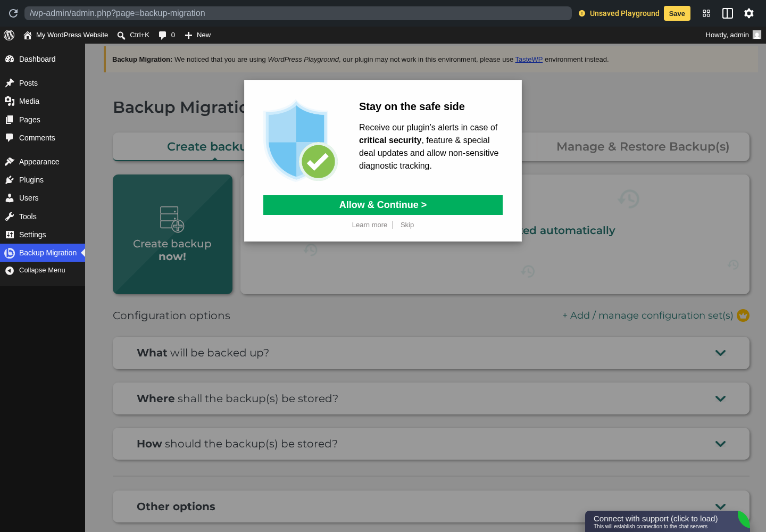This screenshot has width=766, height=532.
Task: Click the Unsaved Playground warning label
Action: [x=619, y=13]
